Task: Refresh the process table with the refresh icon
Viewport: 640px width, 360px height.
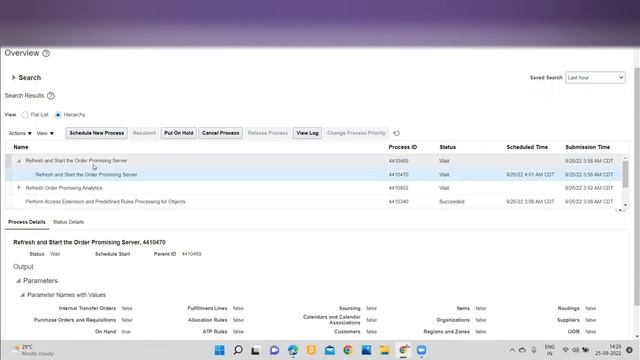Action: [x=396, y=133]
